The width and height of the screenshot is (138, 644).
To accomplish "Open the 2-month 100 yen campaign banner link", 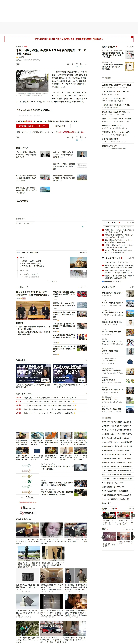I will point(69,39).
